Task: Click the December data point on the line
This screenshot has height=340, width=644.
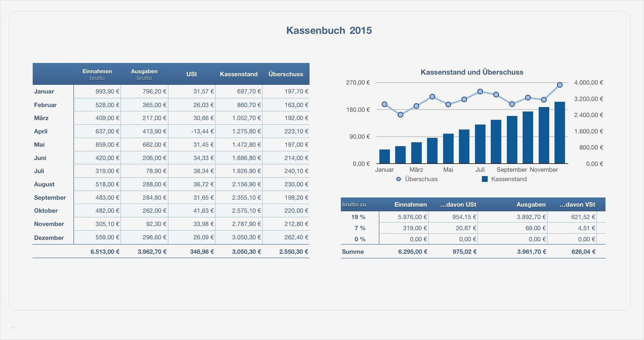Action: pyautogui.click(x=559, y=85)
